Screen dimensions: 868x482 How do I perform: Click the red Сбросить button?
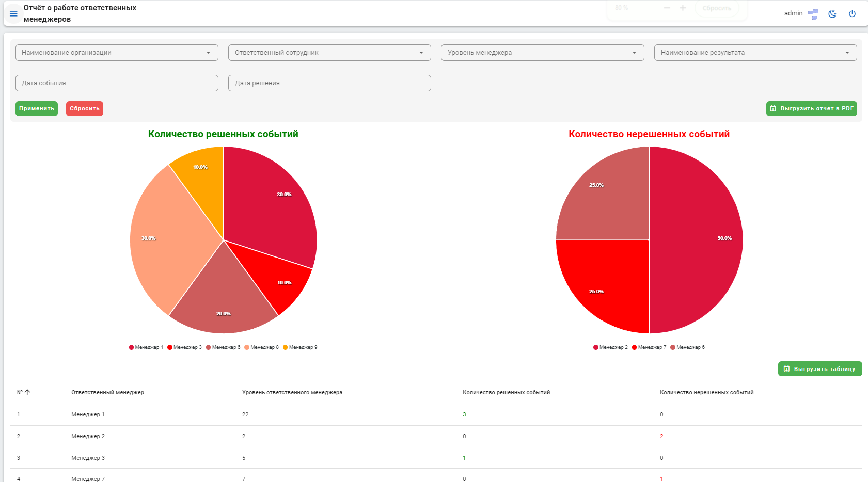tap(85, 108)
